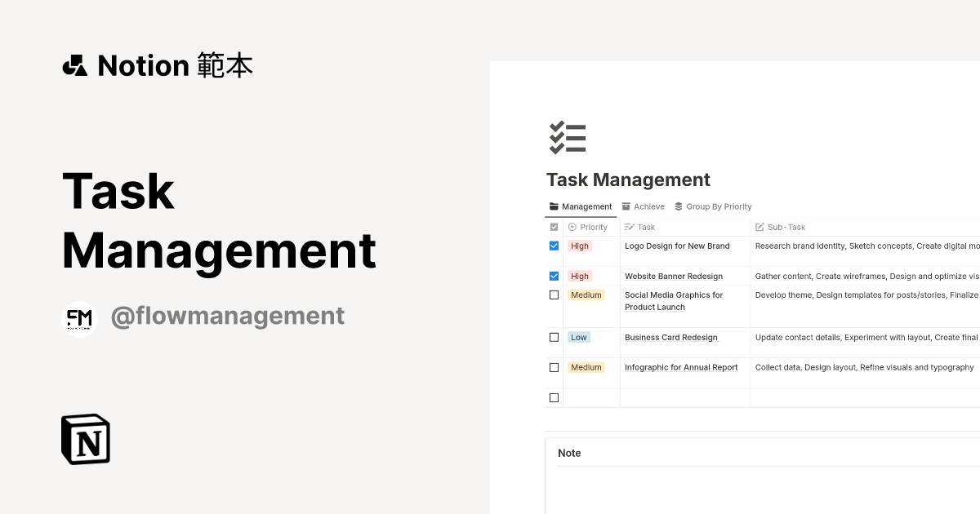The width and height of the screenshot is (980, 514).
Task: Open the Group By Priority view
Action: (719, 206)
